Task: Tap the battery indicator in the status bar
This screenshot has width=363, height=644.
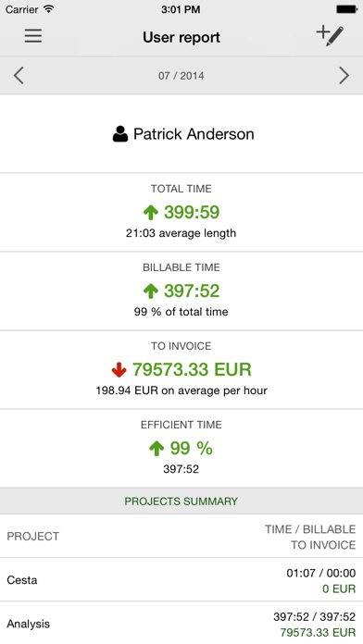Action: point(346,9)
